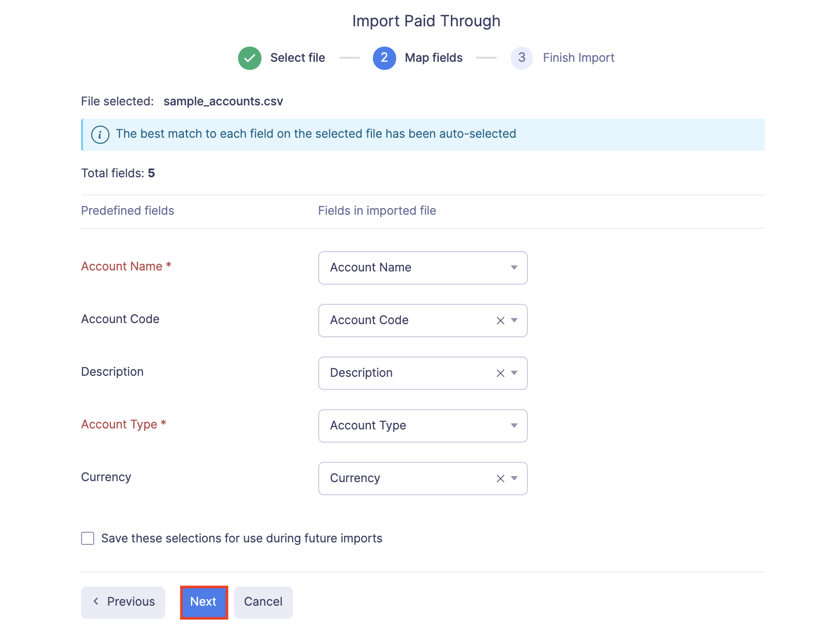Viewport: 840px width, 630px height.
Task: Click the back chevron on the Previous button
Action: [97, 602]
